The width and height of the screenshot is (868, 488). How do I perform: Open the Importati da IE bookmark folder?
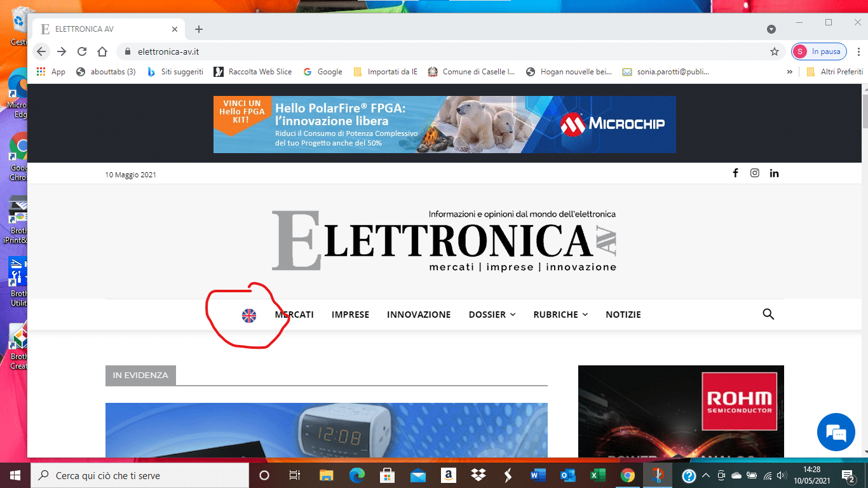[x=385, y=72]
